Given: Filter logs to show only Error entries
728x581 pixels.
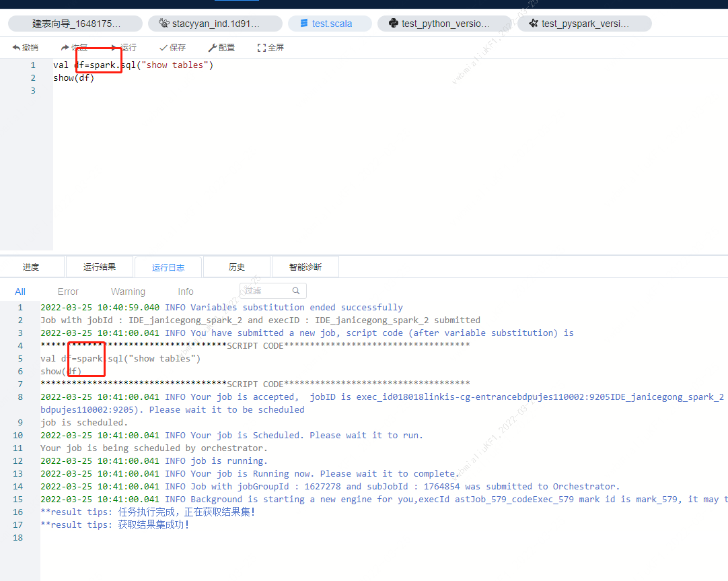Looking at the screenshot, I should point(68,291).
